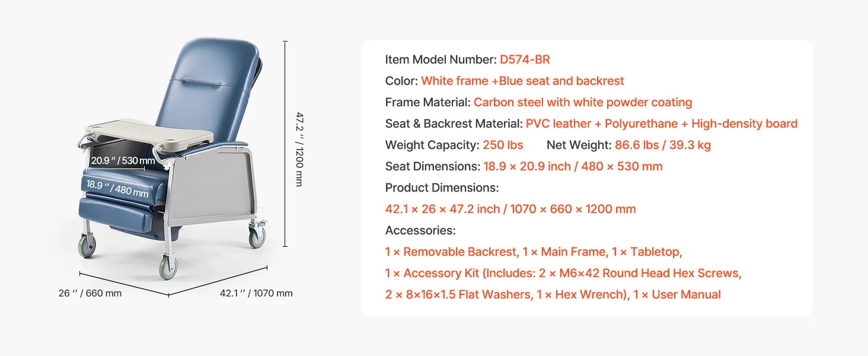Click the Product Dimensions label
Viewport: 868px width, 356px height.
pyautogui.click(x=442, y=187)
